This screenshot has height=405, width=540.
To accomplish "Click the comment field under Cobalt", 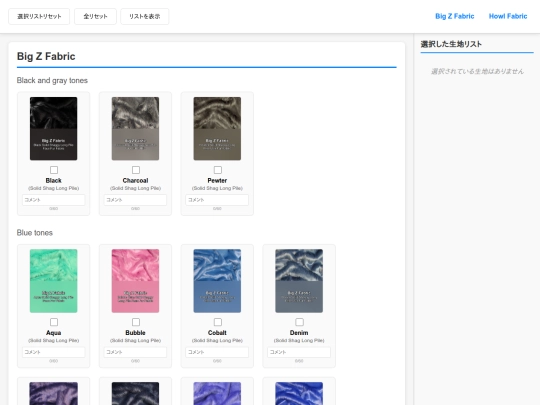I will point(217,352).
